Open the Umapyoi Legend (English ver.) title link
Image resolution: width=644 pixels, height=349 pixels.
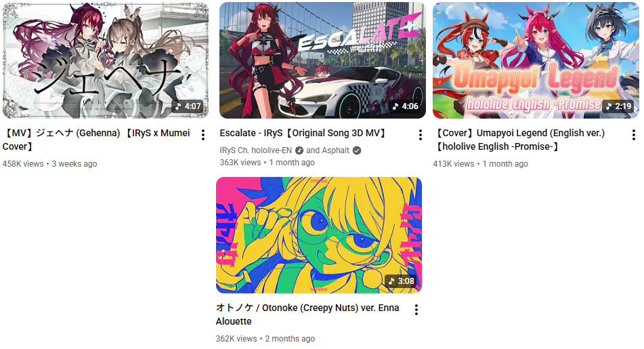pos(519,140)
